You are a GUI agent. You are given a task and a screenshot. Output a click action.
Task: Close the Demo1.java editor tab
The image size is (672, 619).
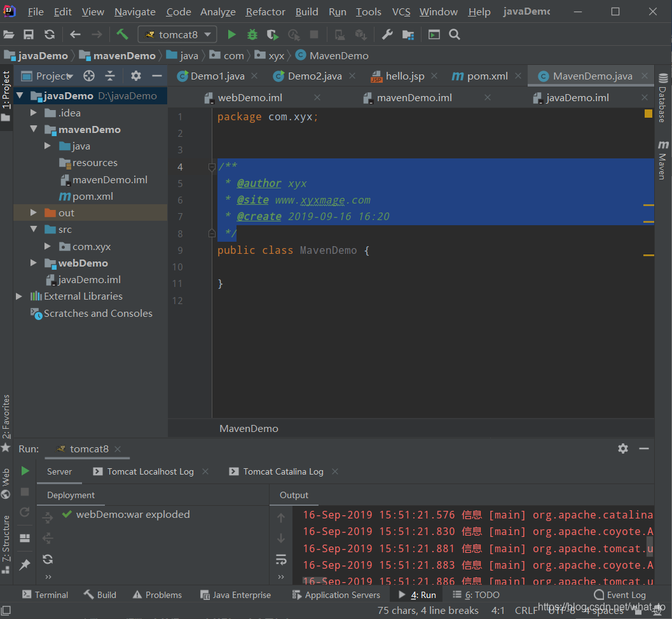[254, 76]
